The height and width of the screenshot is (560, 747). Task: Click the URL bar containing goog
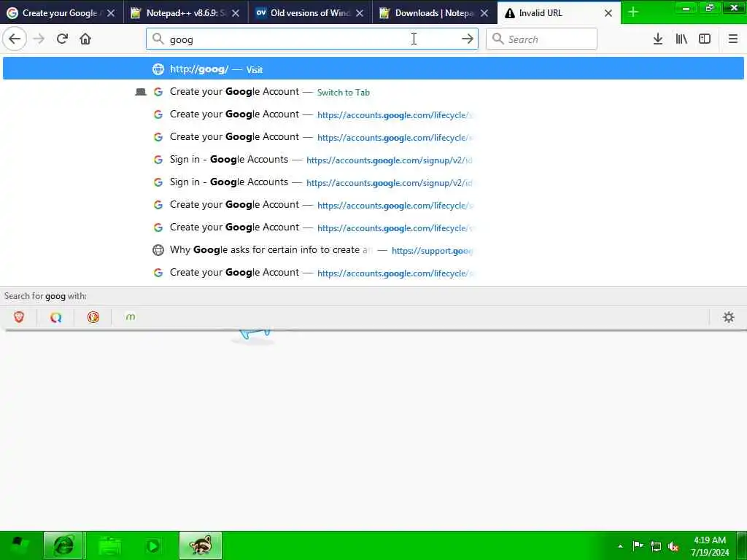312,39
